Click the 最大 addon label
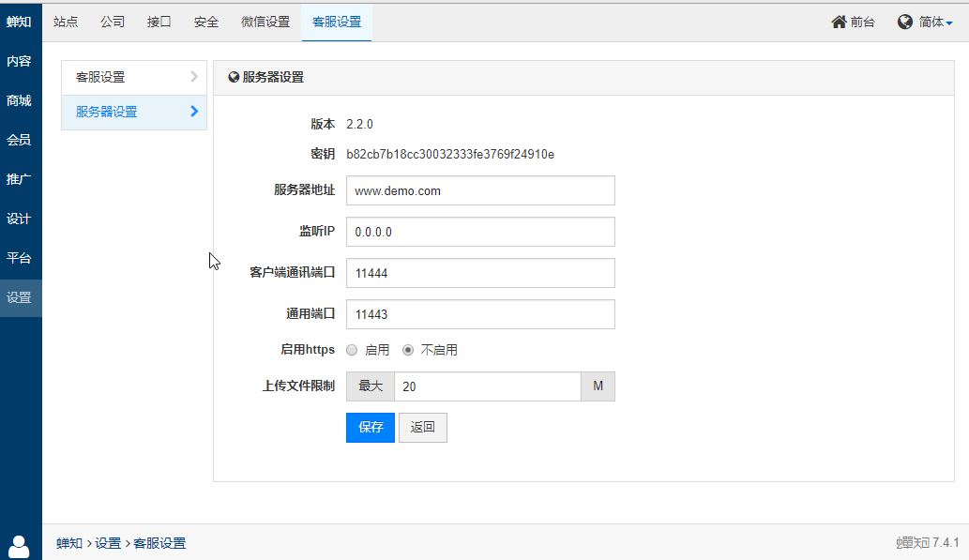 [371, 386]
